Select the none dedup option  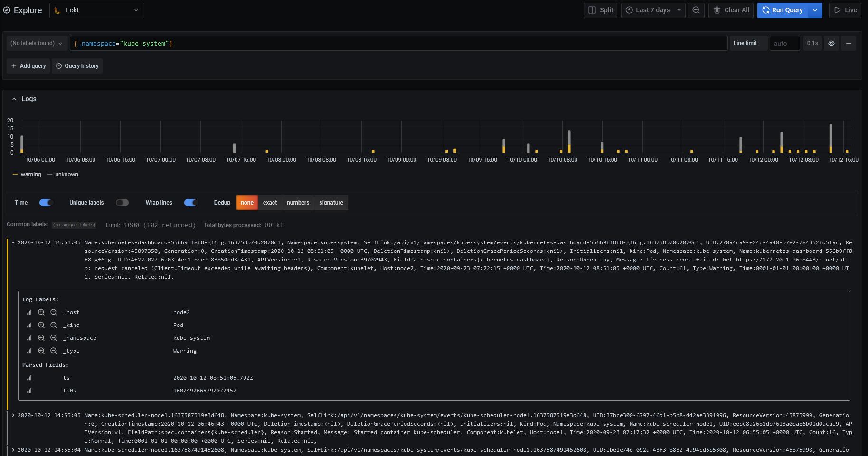(x=247, y=203)
